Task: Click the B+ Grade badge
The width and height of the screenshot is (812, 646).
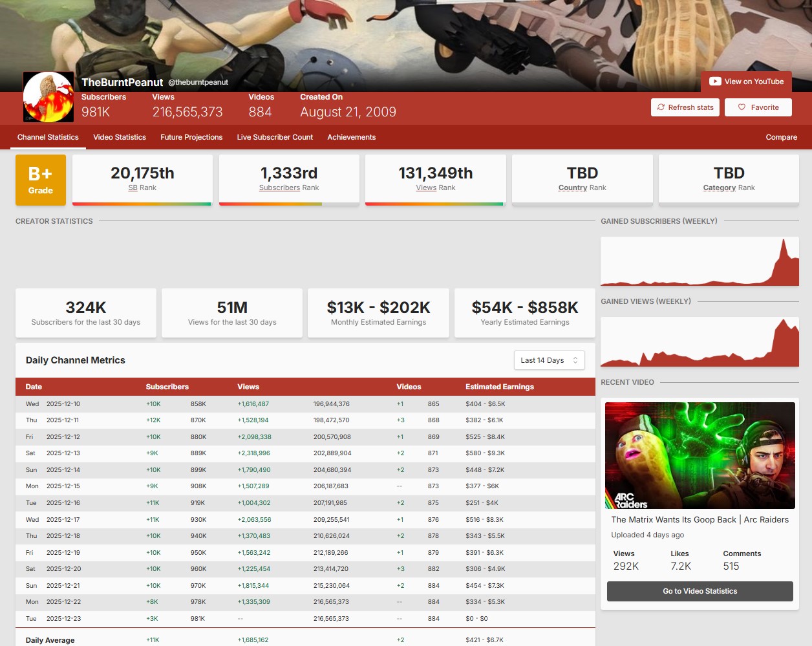Action: tap(41, 180)
